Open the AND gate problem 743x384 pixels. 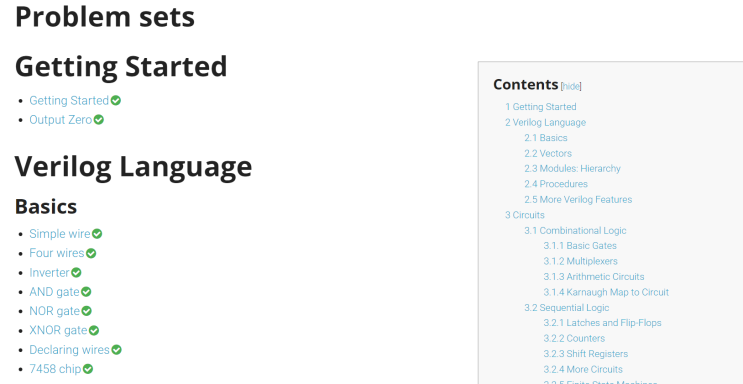[54, 292]
